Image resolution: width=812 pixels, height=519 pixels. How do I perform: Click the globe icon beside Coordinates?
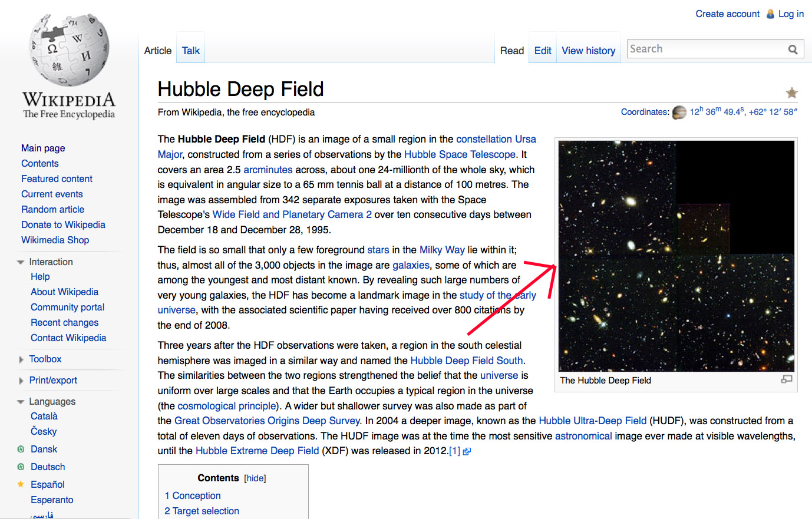(679, 112)
